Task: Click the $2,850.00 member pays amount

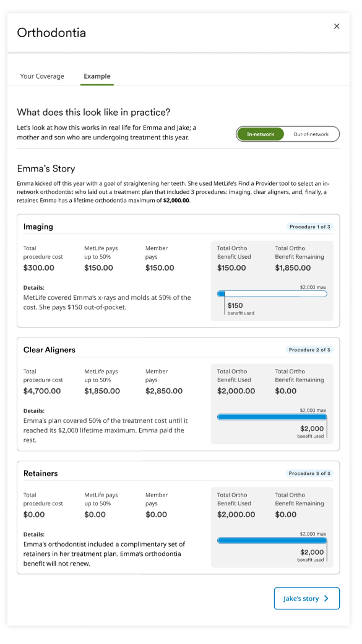Action: [164, 391]
